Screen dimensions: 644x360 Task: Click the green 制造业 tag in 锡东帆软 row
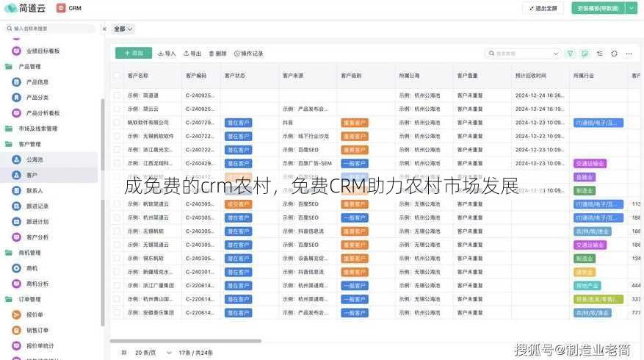[x=584, y=259]
